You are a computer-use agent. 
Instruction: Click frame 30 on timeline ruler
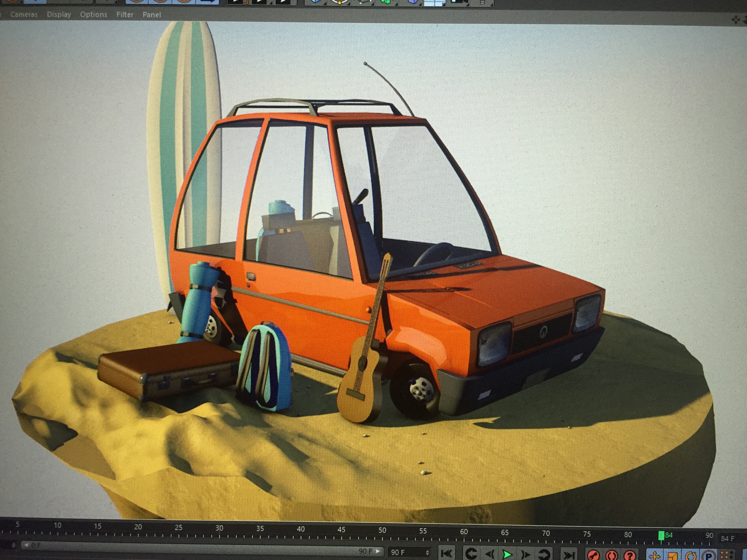click(x=219, y=528)
